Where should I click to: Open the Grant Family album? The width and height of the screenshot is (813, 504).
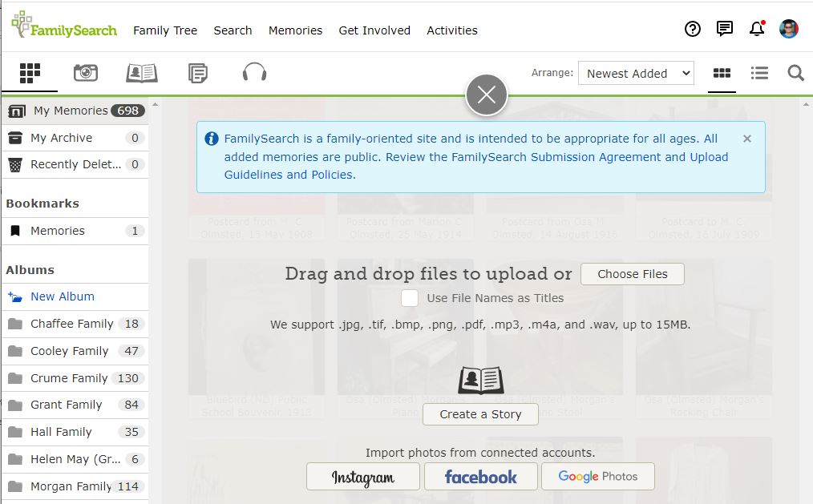75,405
